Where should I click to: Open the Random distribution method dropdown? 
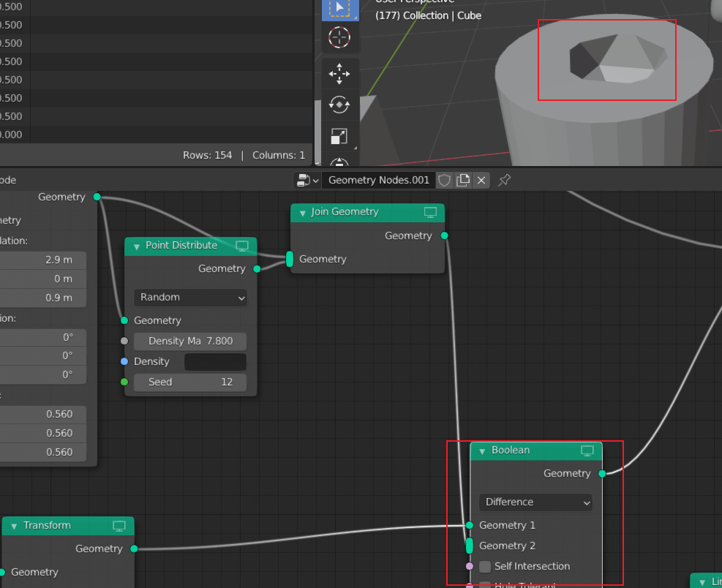(190, 298)
